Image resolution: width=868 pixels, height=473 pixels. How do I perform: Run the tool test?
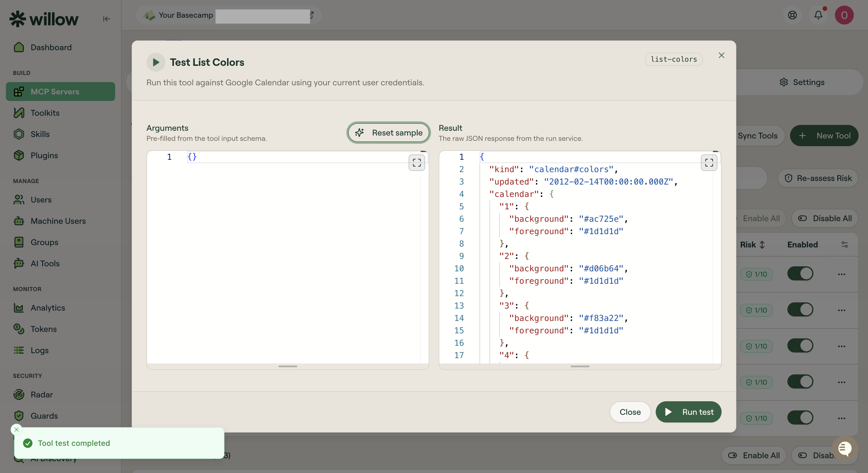pos(688,412)
